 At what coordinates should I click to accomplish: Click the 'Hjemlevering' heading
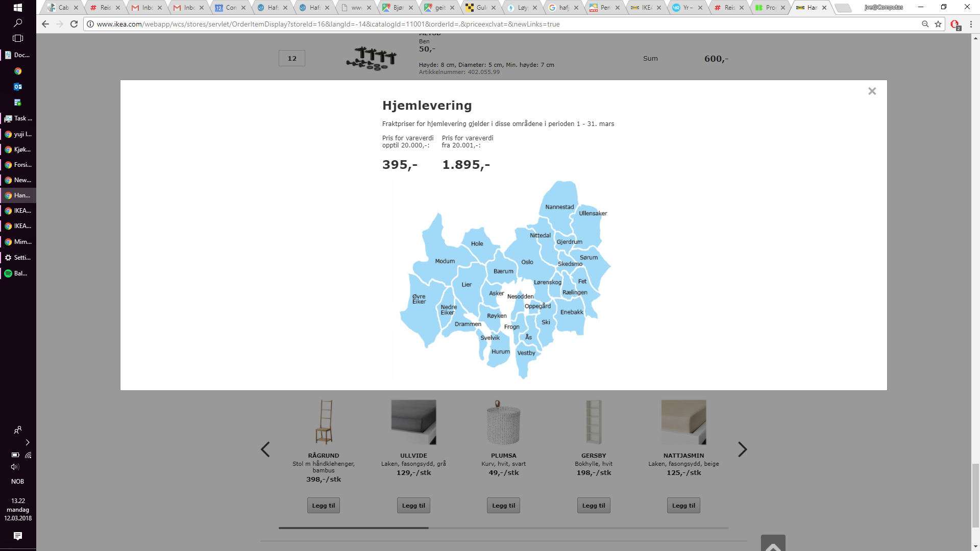coord(427,106)
